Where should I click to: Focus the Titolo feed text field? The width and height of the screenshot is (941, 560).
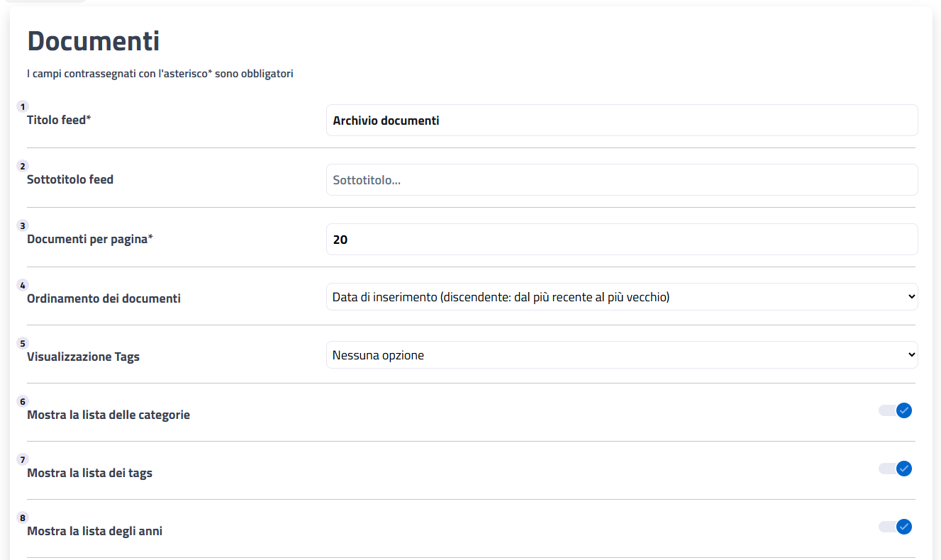pos(622,121)
